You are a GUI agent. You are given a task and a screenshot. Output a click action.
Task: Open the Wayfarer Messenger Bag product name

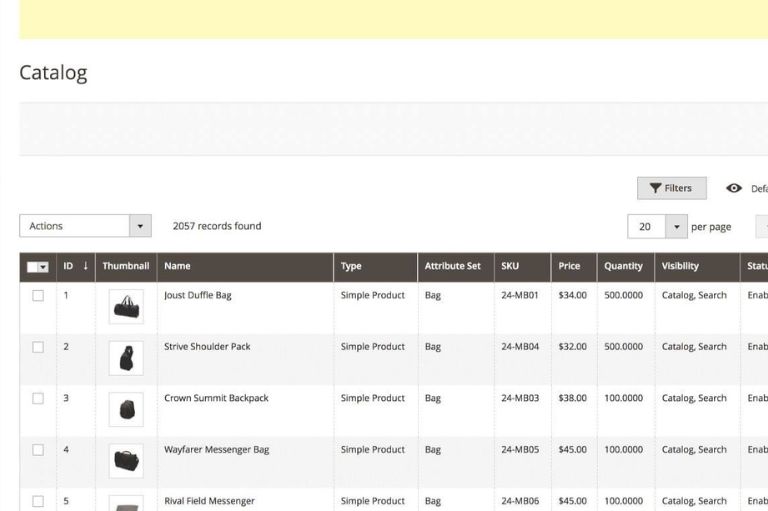click(216, 450)
